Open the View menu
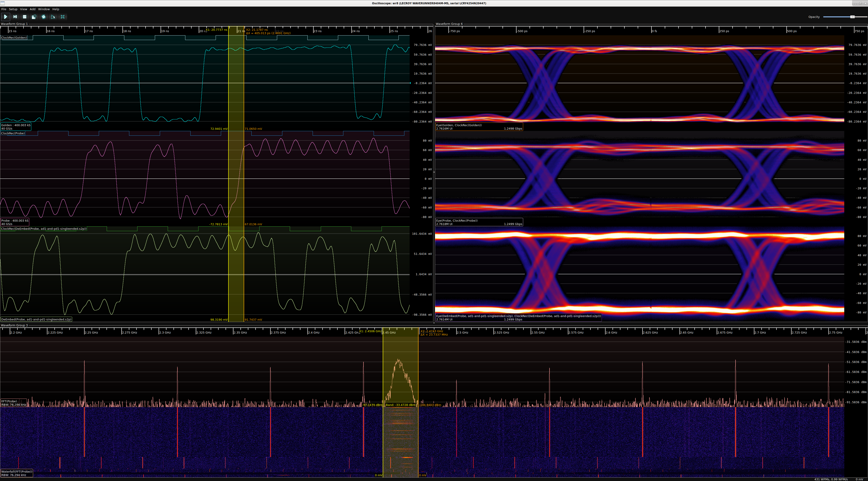Image resolution: width=868 pixels, height=481 pixels. click(x=24, y=9)
